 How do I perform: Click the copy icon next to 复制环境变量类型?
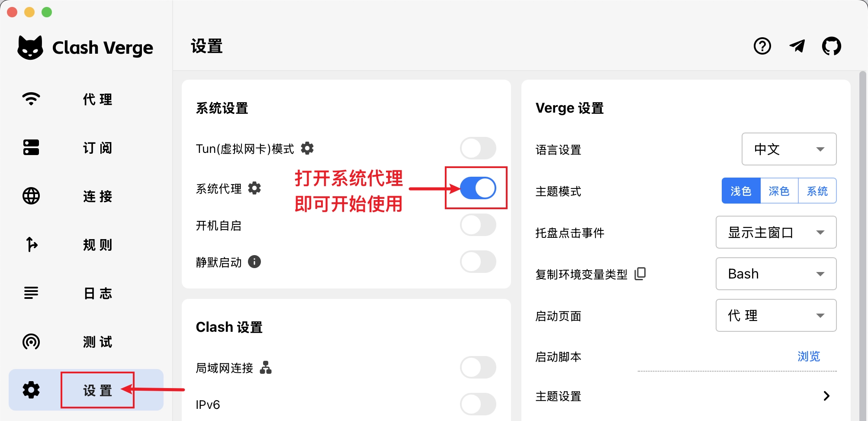point(640,274)
